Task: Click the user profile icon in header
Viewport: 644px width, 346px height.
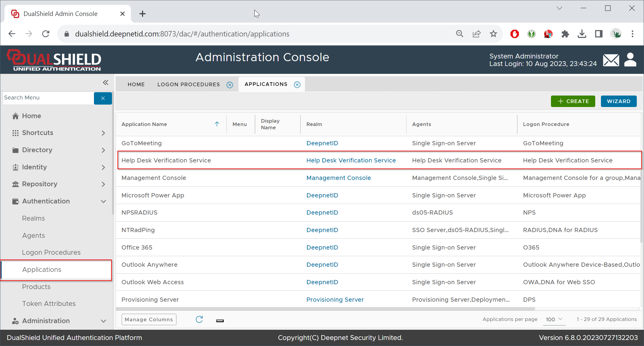Action: point(630,60)
